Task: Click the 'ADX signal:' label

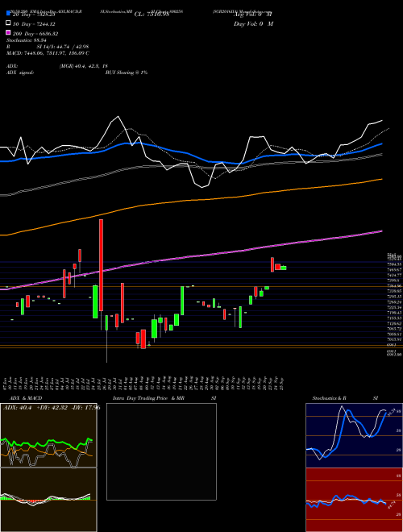Action: click(x=20, y=73)
